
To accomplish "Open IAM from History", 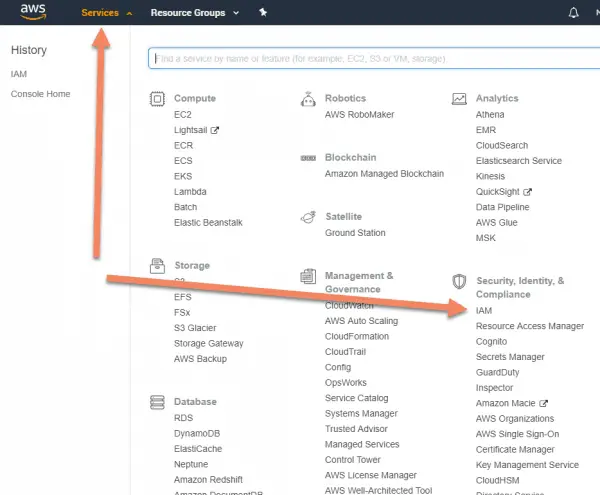I will (19, 74).
